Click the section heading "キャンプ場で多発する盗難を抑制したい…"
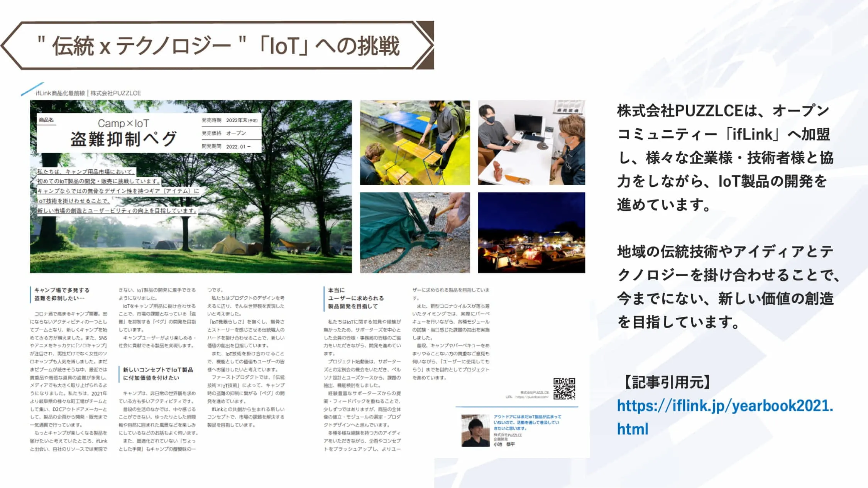This screenshot has height=488, width=868. pyautogui.click(x=62, y=294)
